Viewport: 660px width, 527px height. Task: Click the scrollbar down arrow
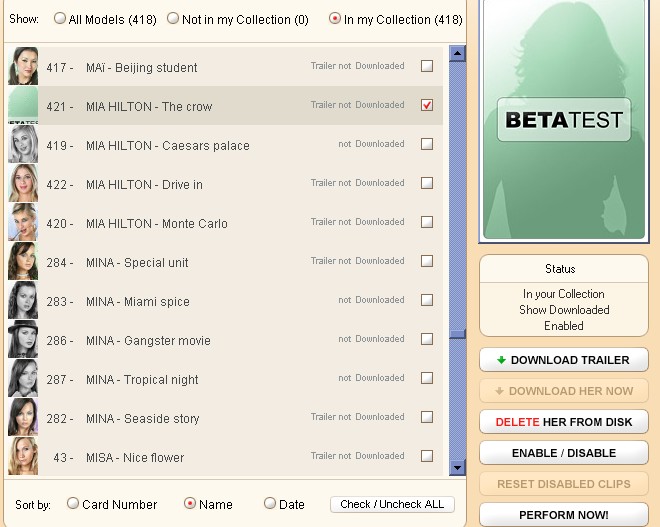pyautogui.click(x=457, y=467)
